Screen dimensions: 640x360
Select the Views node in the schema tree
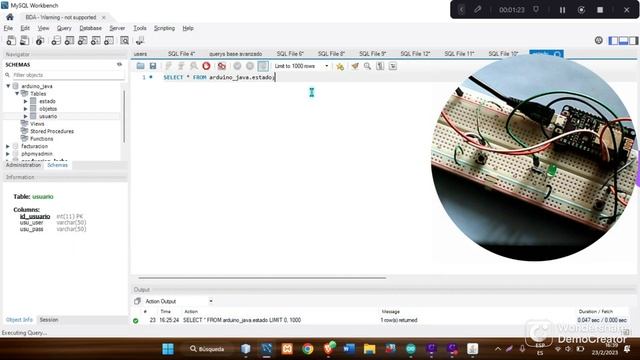[37, 124]
